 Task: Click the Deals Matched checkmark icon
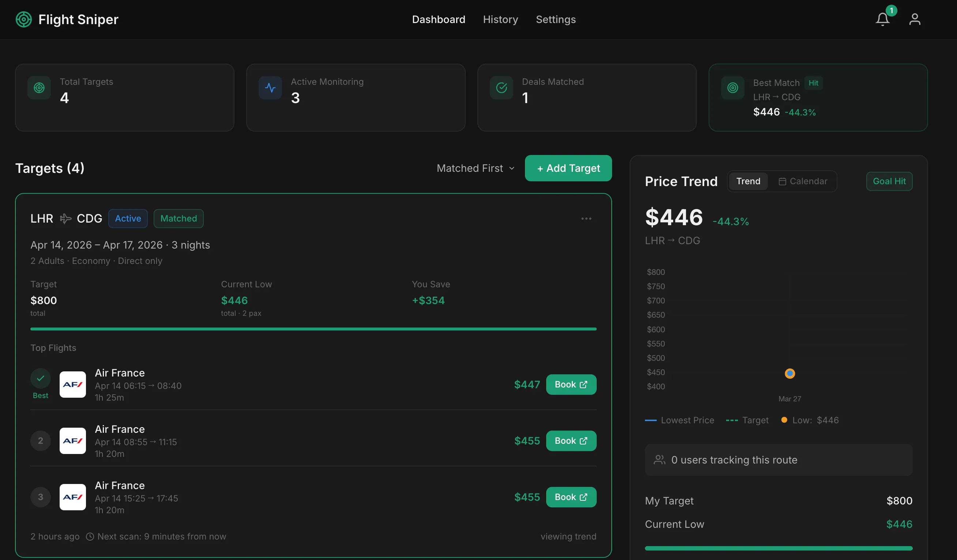tap(501, 88)
